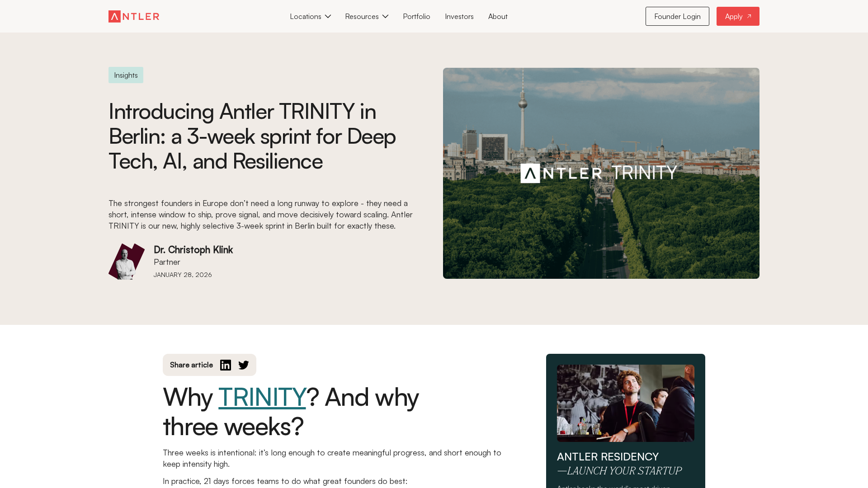Open the Resources menu
This screenshot has width=868, height=488.
[367, 16]
